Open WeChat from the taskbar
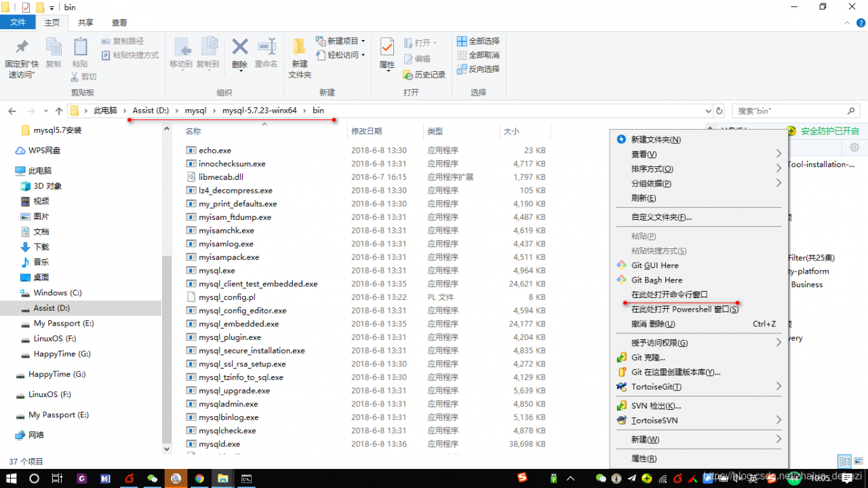This screenshot has height=488, width=868. pyautogui.click(x=153, y=478)
